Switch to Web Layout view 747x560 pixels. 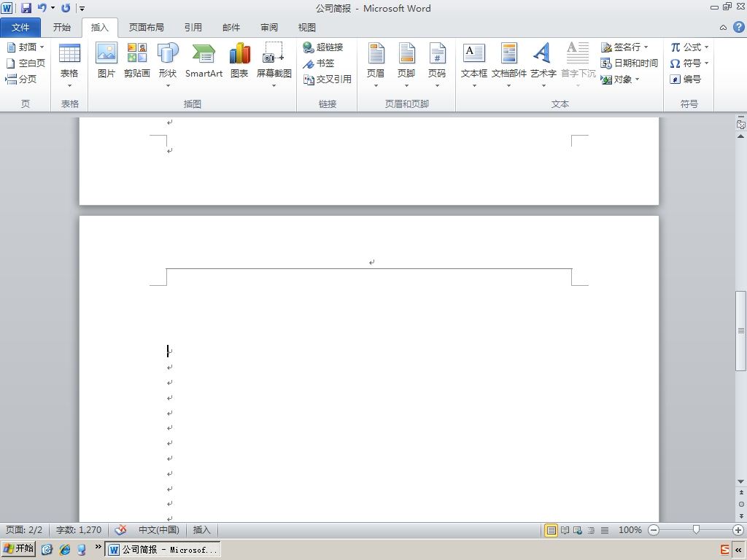(578, 530)
